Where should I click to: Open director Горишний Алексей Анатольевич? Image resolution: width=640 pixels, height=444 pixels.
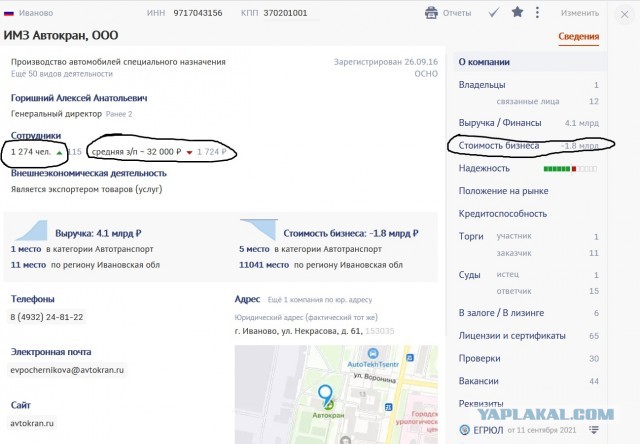click(x=79, y=98)
